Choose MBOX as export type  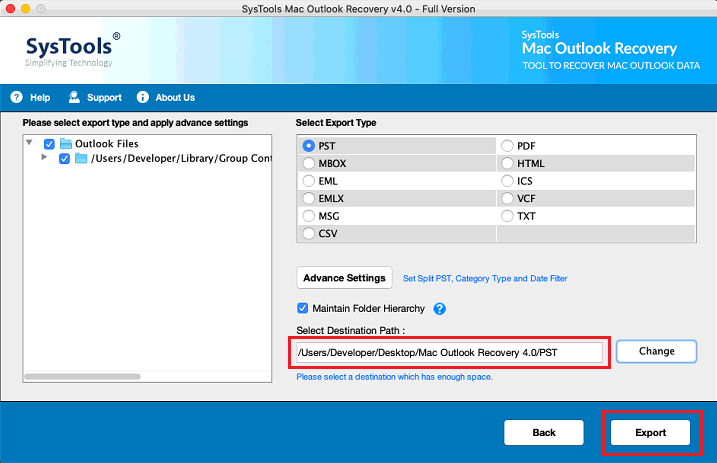click(308, 163)
